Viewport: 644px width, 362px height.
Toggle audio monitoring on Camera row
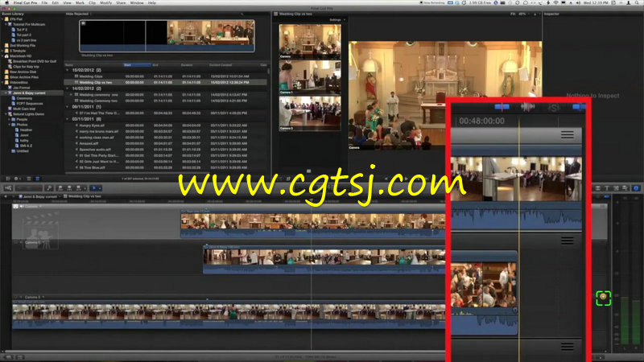[x=22, y=207]
